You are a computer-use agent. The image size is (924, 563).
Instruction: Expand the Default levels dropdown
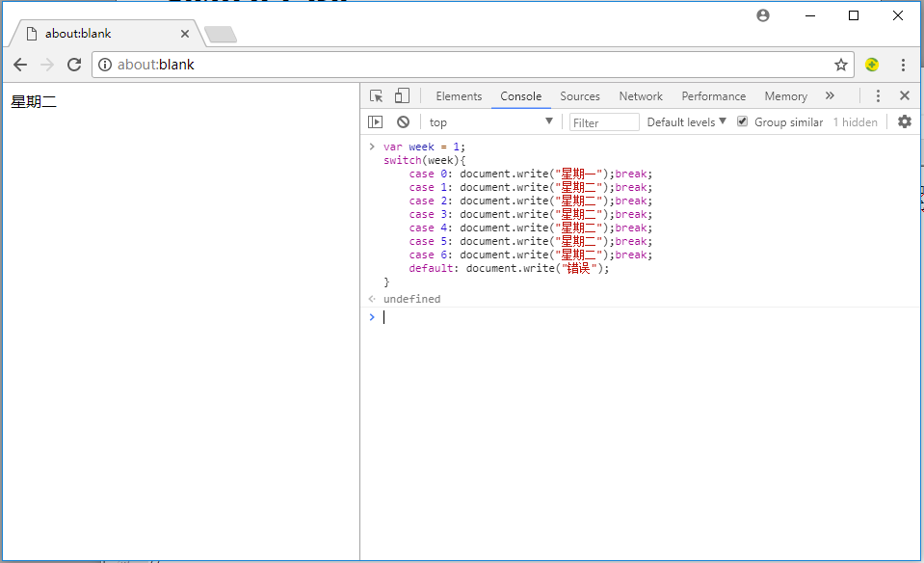[x=687, y=122]
